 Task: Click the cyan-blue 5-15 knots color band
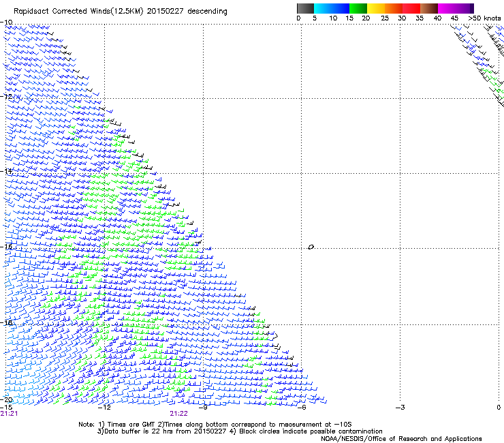point(332,8)
